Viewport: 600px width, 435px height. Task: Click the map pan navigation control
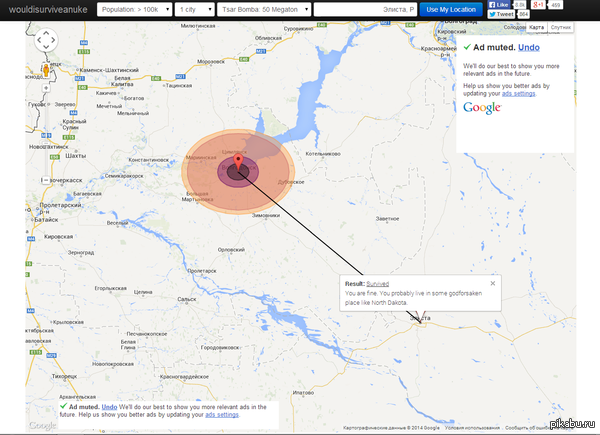pos(46,41)
